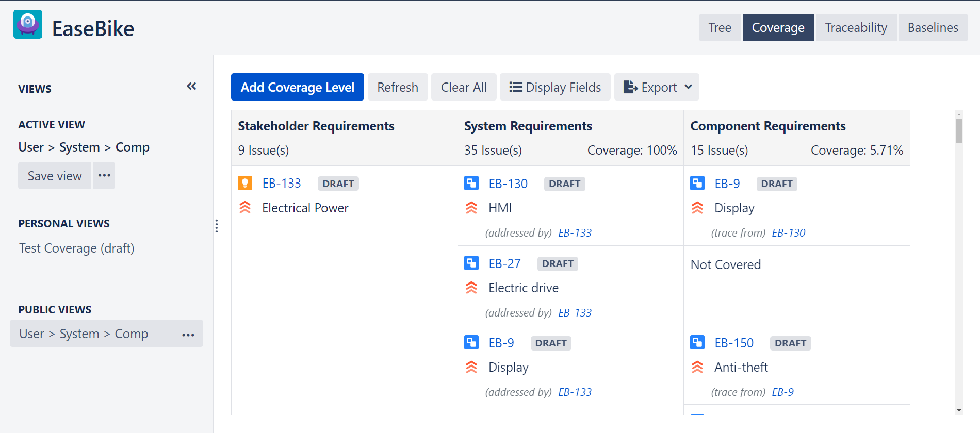Click the '35 Issue(s)' count

[x=493, y=150]
